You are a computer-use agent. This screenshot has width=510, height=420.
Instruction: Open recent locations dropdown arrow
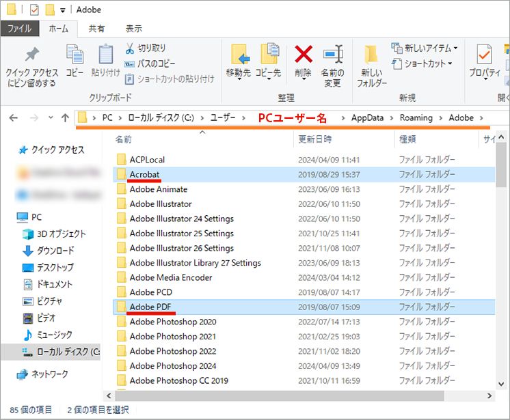51,117
